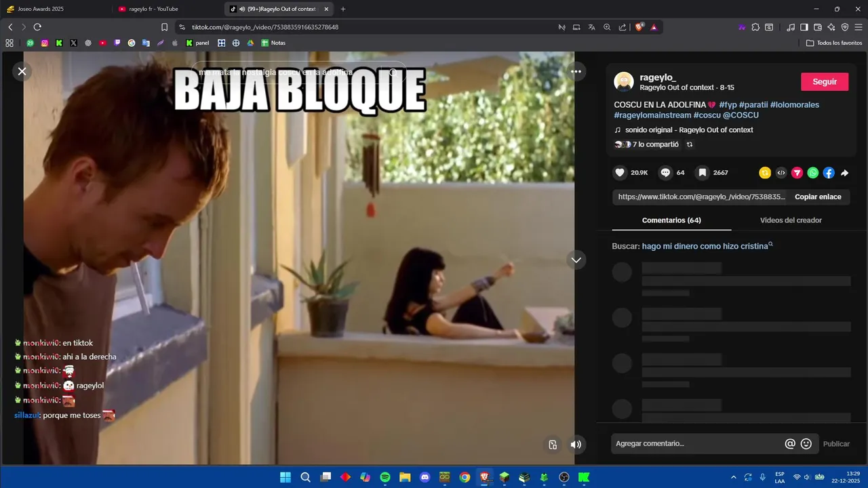The image size is (868, 488).
Task: Click the translate page icon
Action: tap(591, 27)
